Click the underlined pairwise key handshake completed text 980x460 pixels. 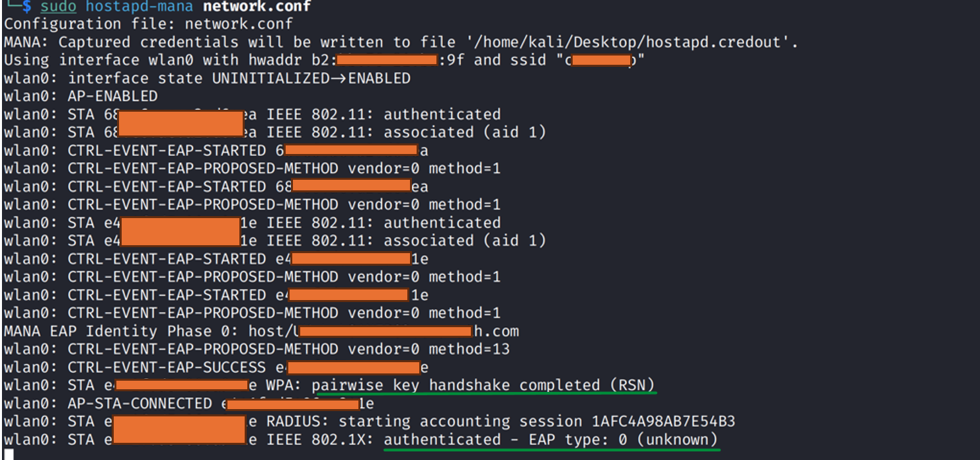[483, 385]
